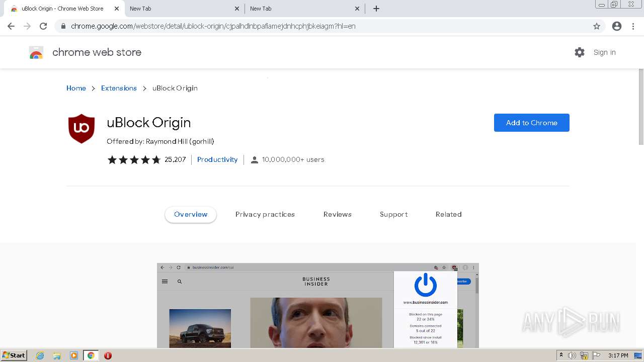Viewport: 644px width, 362px height.
Task: Close the uBlock Origin tab
Action: click(x=116, y=9)
